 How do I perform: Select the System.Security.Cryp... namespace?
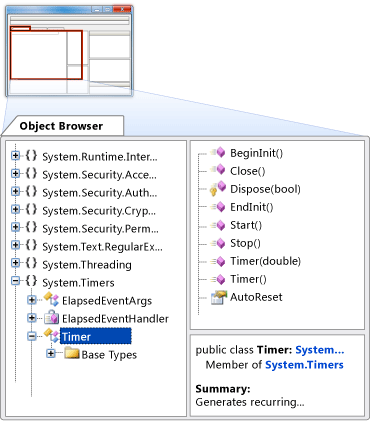pos(99,210)
